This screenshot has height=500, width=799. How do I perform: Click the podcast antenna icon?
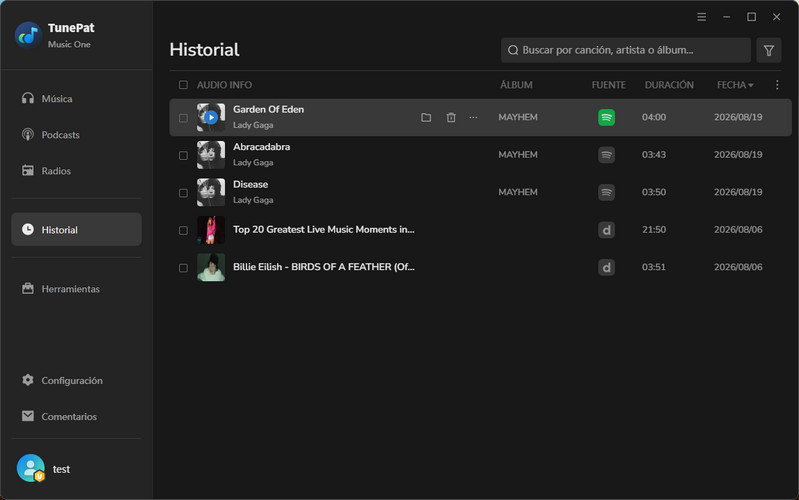28,134
